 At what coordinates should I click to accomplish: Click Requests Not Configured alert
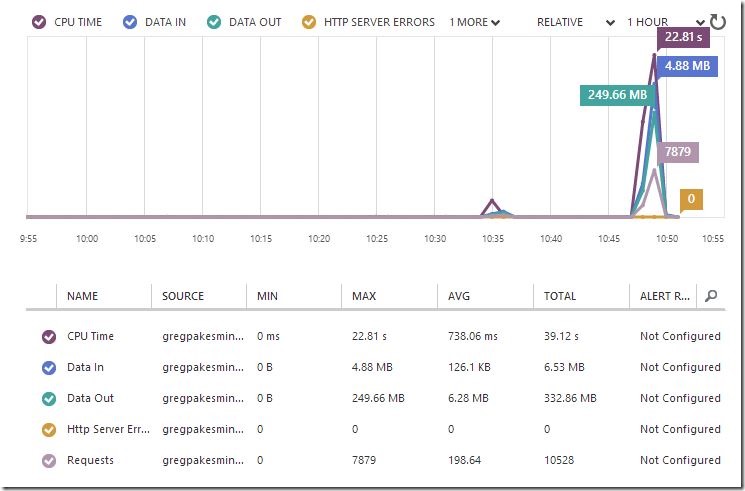[680, 460]
